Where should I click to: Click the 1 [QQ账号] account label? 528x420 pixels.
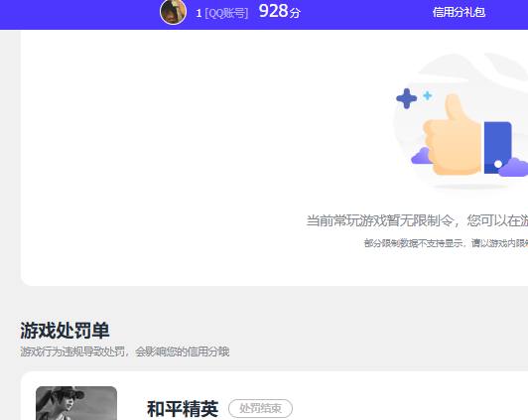(222, 13)
